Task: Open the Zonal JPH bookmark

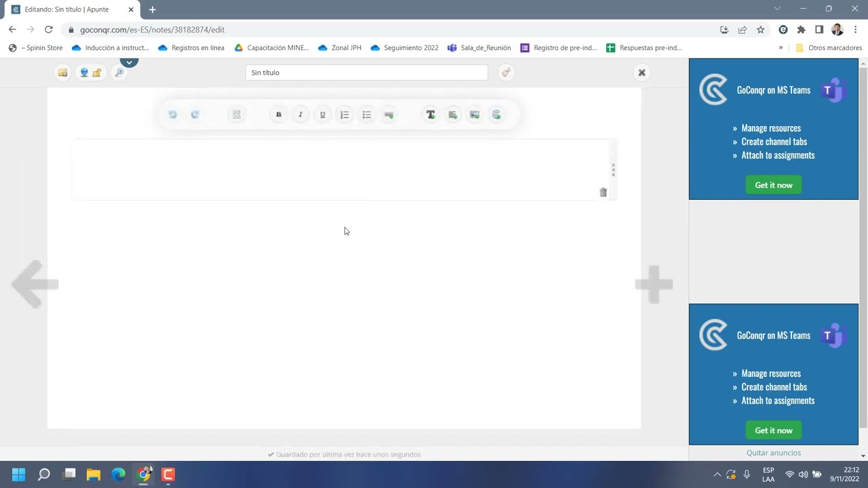Action: click(340, 48)
